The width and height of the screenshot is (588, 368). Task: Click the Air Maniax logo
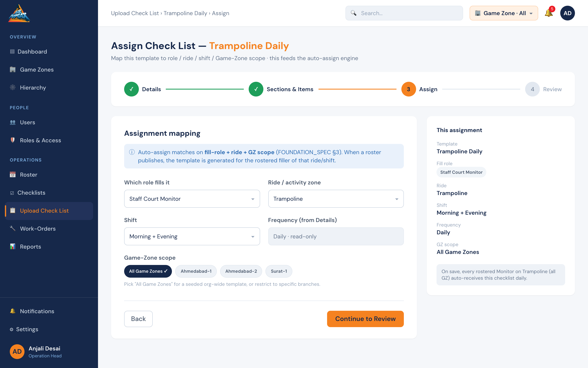pos(19,13)
